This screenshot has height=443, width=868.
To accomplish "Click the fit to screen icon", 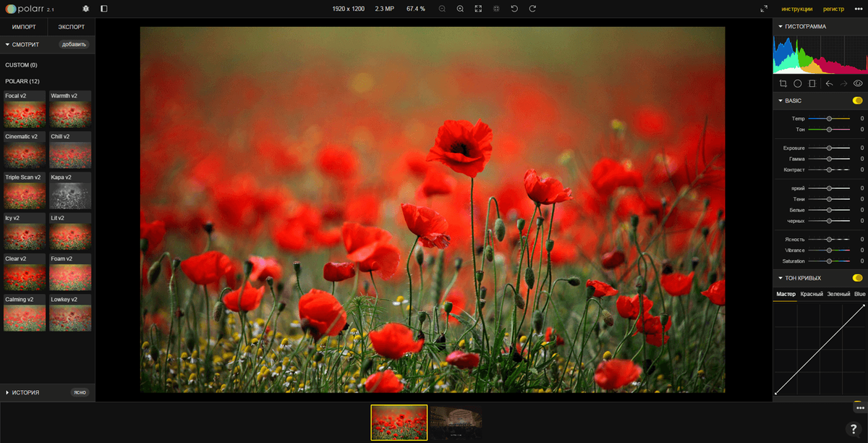I will click(x=478, y=9).
